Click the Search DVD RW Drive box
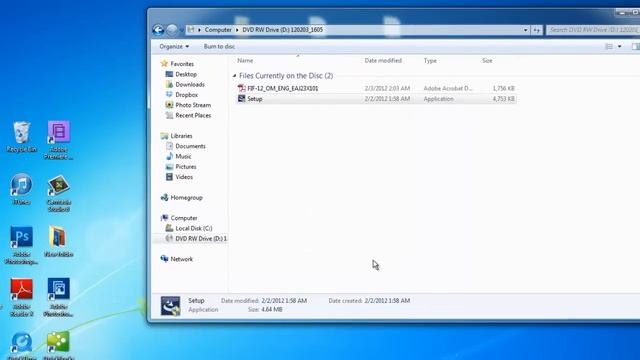Screen dimensions: 640x360 click(593, 30)
